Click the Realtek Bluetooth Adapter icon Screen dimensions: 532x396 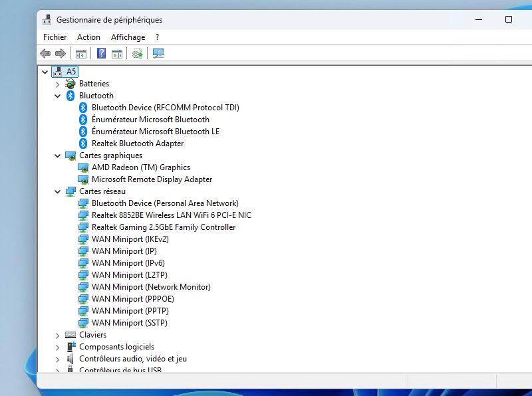(x=83, y=144)
